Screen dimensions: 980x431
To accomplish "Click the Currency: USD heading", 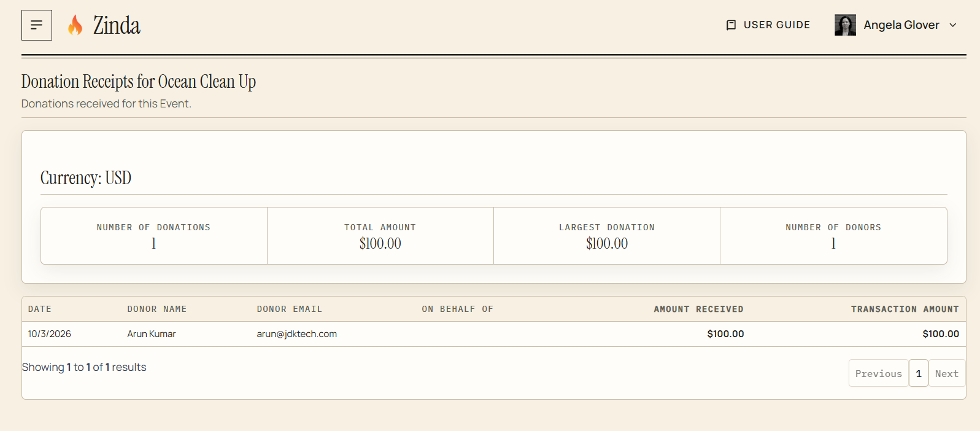I will click(86, 178).
